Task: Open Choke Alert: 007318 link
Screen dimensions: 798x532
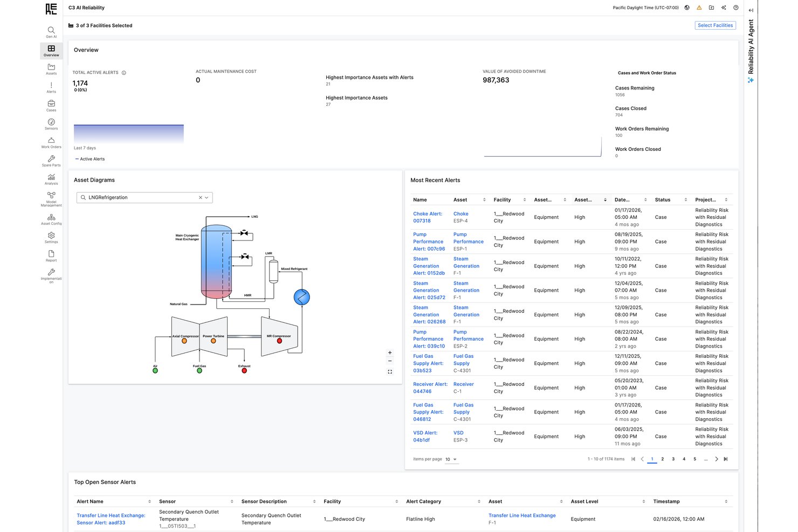Action: click(428, 217)
